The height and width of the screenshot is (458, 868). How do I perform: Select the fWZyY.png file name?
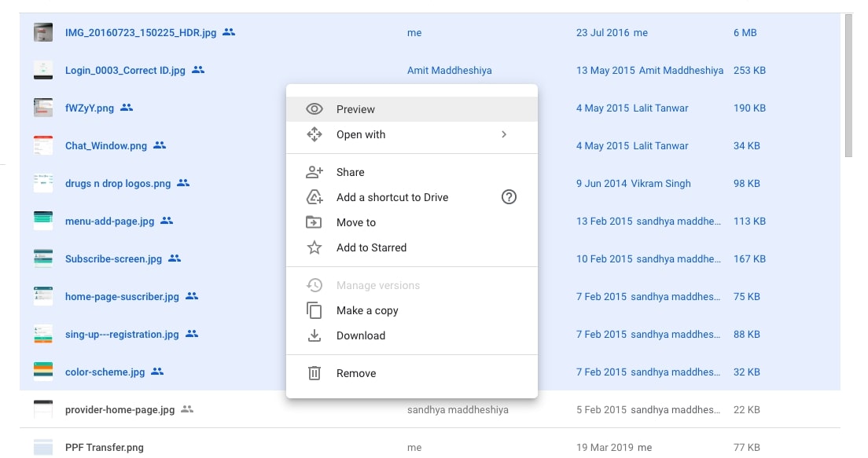pos(90,108)
